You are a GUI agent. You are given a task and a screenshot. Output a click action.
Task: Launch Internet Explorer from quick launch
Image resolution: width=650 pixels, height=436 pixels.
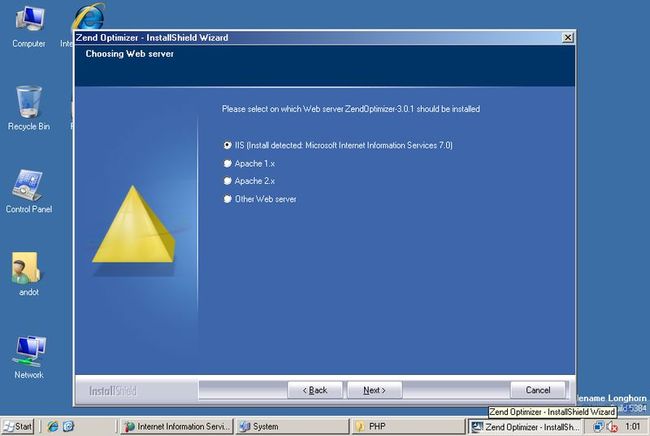(53, 426)
